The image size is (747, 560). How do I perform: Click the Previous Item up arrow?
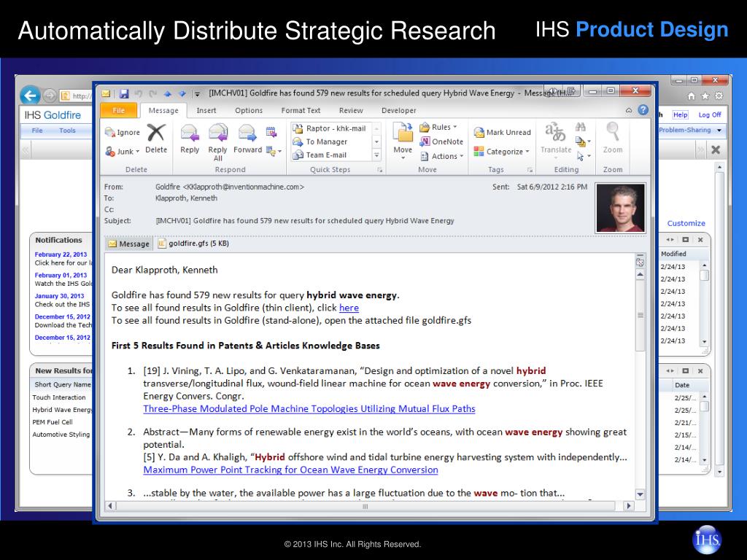(x=167, y=93)
